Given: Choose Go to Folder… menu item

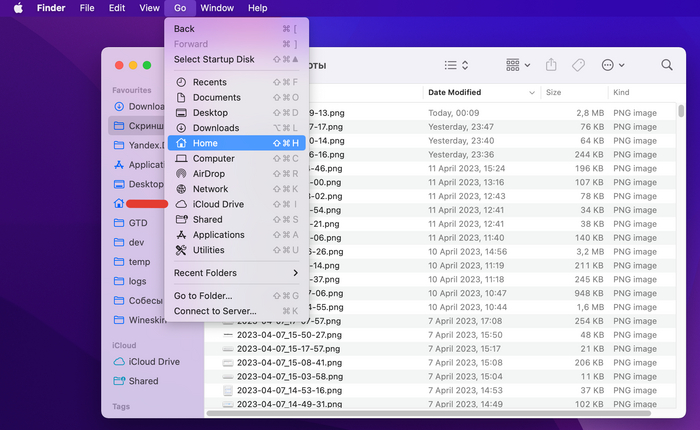Looking at the screenshot, I should point(202,296).
